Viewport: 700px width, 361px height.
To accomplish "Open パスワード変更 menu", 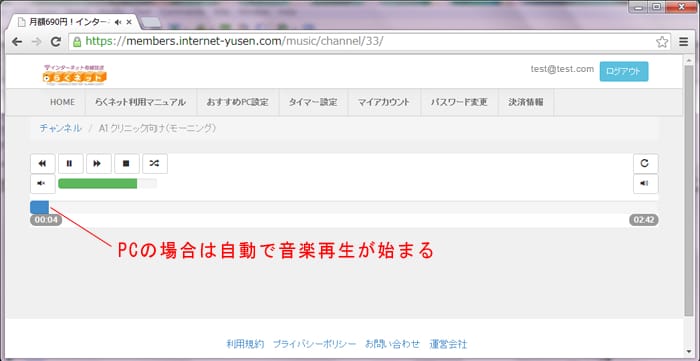I will pyautogui.click(x=459, y=102).
